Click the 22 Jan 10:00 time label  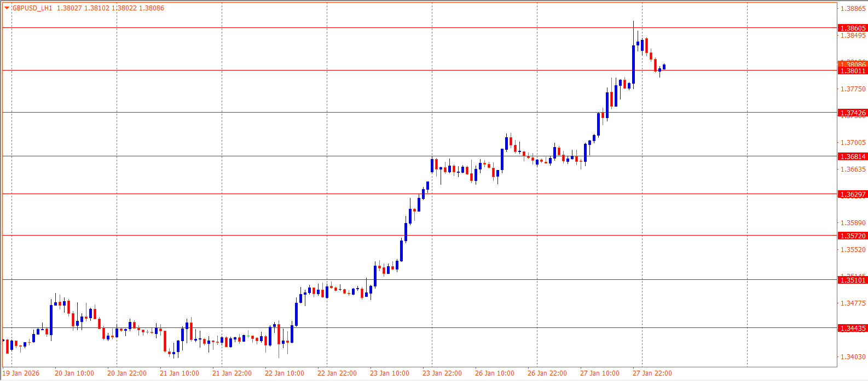click(x=285, y=373)
